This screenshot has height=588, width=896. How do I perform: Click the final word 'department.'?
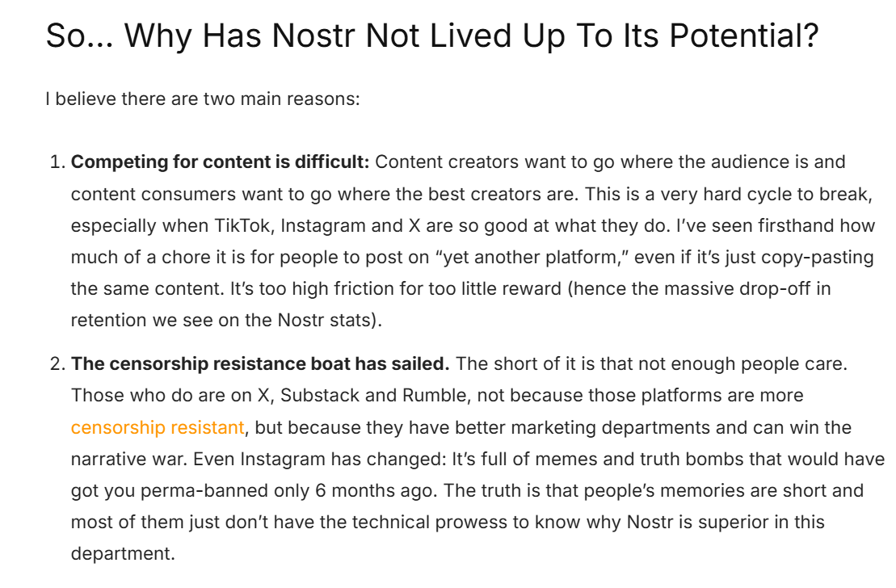click(123, 554)
